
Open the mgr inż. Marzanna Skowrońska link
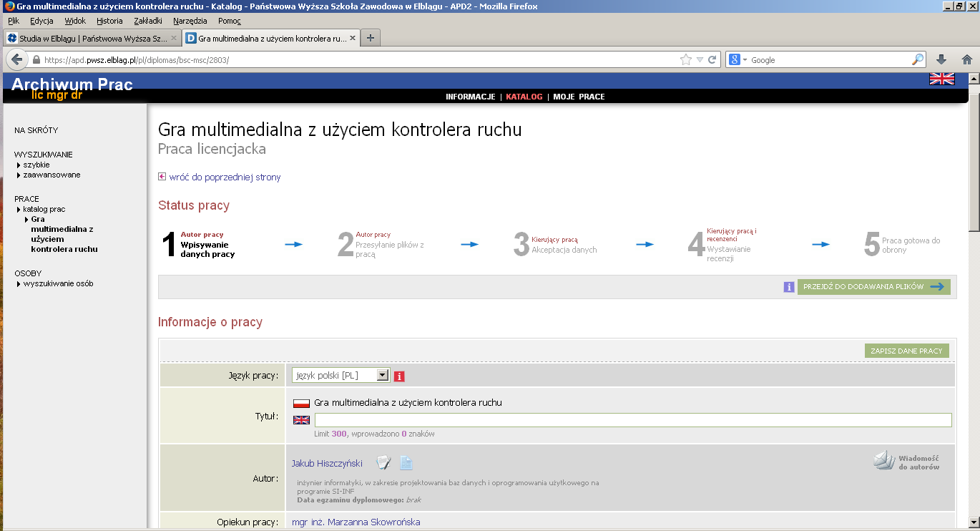click(x=356, y=522)
